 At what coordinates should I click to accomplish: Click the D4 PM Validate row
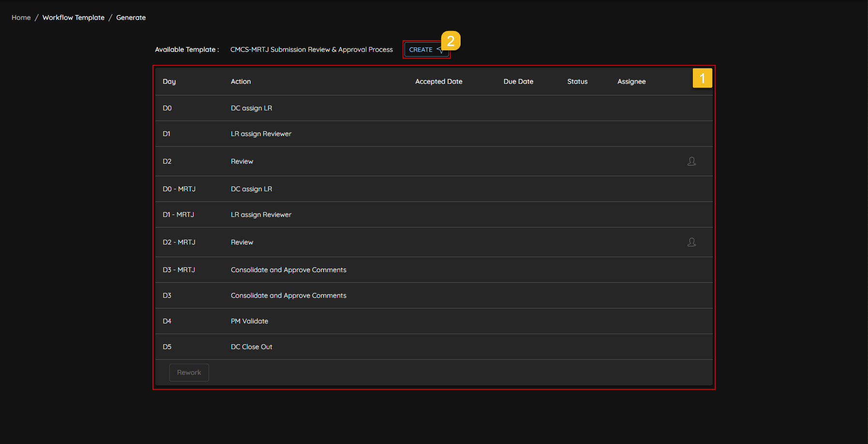click(249, 321)
